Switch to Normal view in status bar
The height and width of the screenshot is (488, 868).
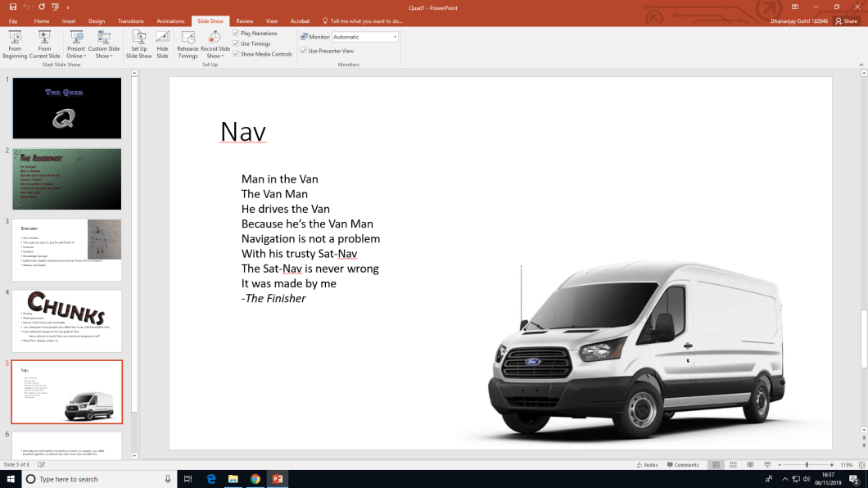[716, 465]
